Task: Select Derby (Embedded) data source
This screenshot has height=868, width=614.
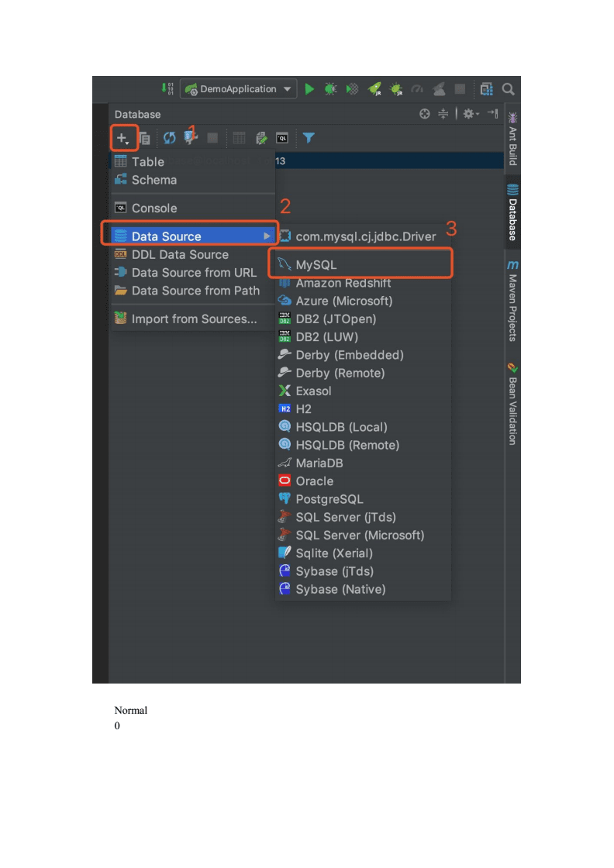Action: point(363,355)
